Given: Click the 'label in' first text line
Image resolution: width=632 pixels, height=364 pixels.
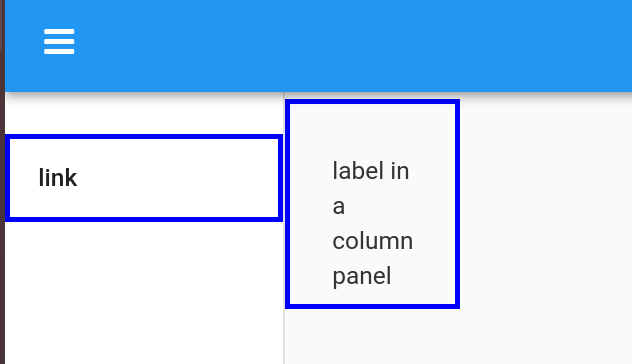Looking at the screenshot, I should [370, 171].
